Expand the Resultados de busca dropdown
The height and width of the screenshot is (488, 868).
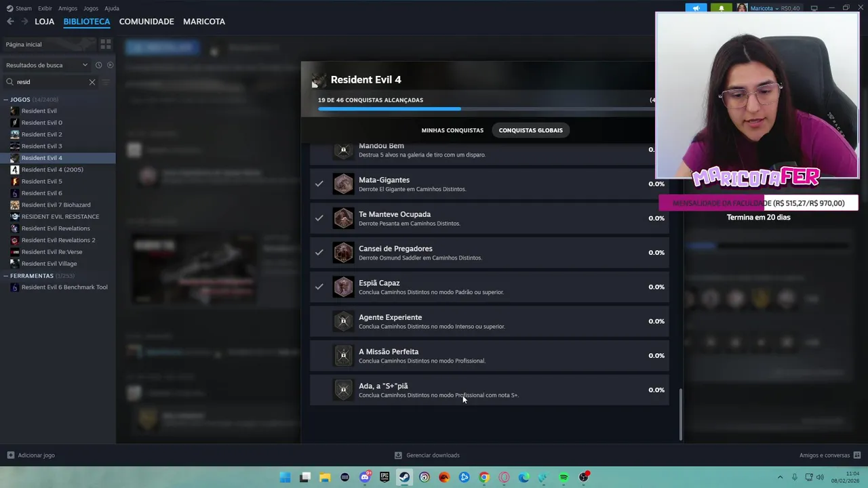(x=47, y=65)
